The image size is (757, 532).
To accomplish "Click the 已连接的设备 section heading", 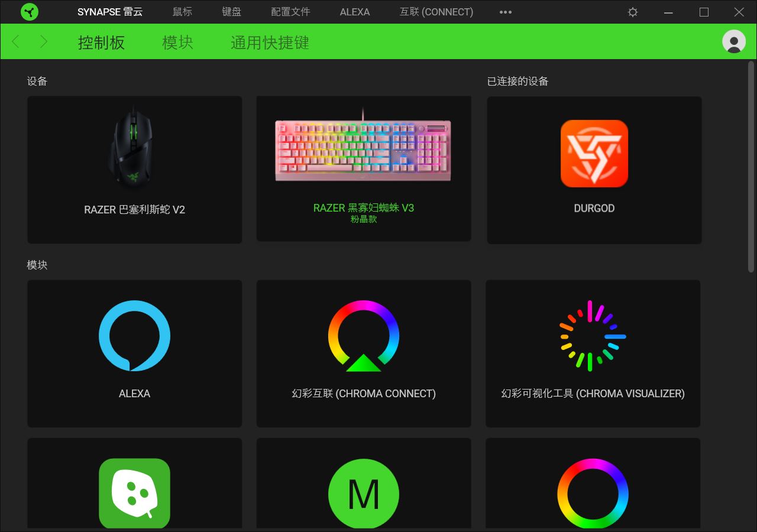I will click(x=518, y=82).
